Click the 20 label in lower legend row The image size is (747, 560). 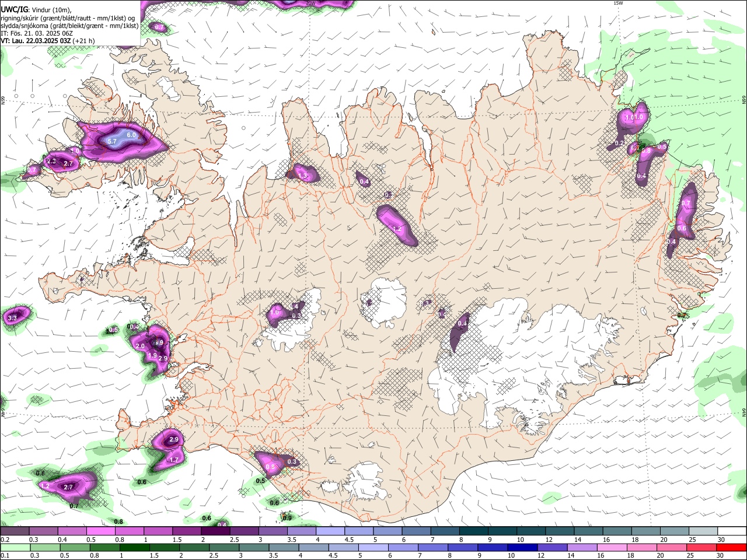(x=660, y=555)
